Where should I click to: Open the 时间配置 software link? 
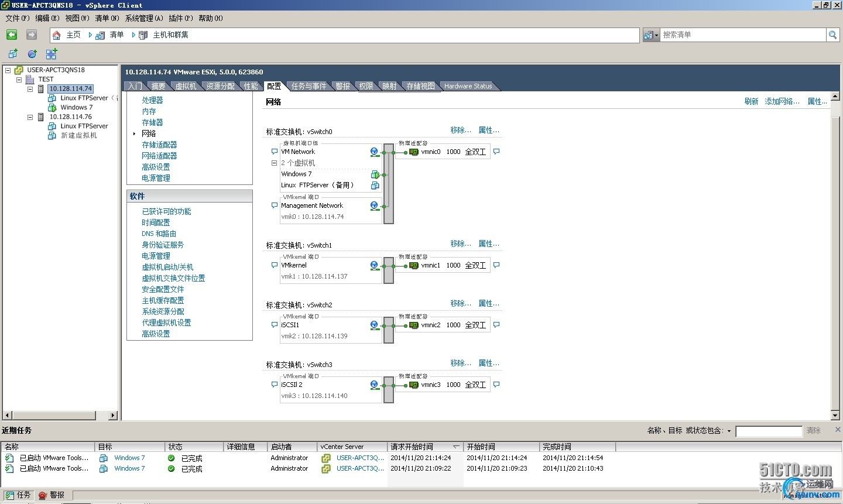[x=156, y=223]
